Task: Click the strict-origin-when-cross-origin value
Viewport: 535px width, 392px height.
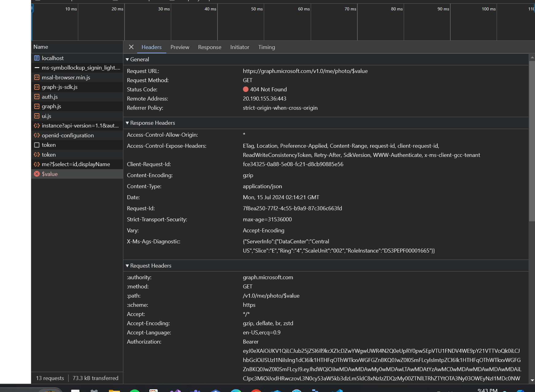Action: [x=280, y=108]
